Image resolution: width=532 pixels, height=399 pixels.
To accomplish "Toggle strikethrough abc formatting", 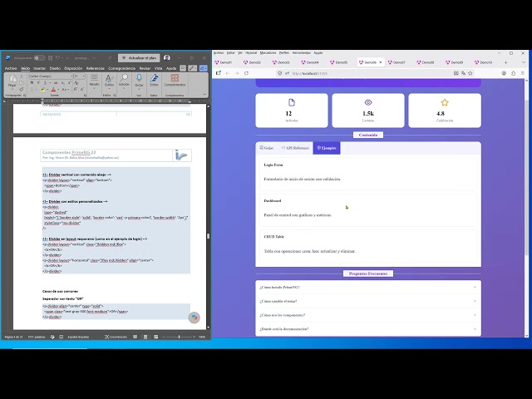I will (x=56, y=83).
